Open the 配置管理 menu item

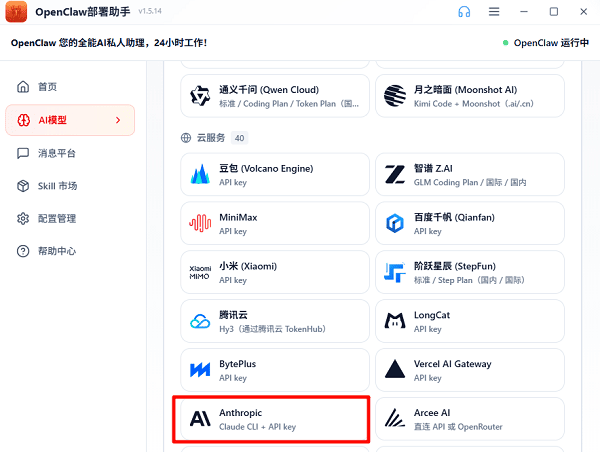[x=70, y=219]
